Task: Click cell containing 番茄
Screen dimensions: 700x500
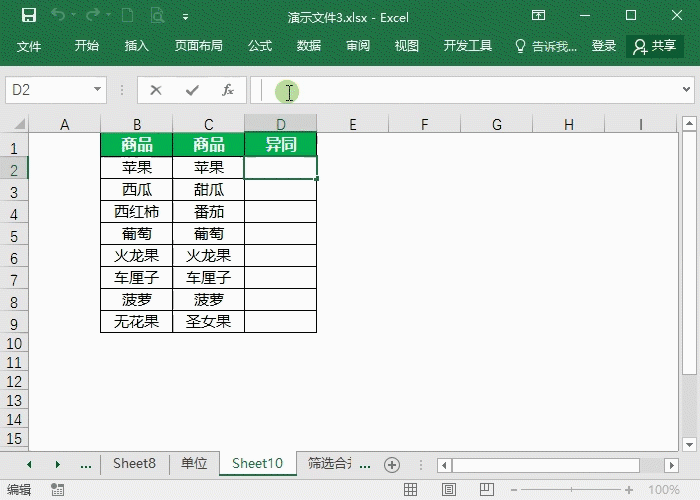Action: click(208, 212)
